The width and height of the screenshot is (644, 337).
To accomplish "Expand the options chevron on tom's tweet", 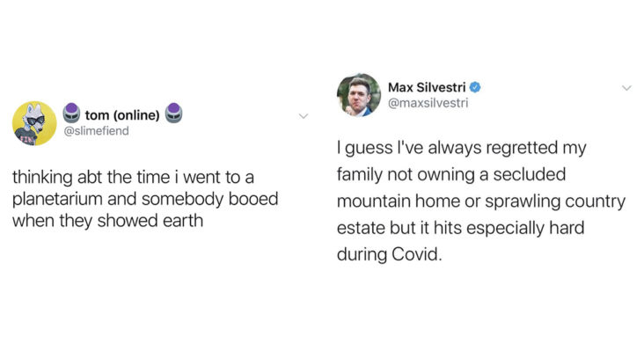I will click(304, 116).
